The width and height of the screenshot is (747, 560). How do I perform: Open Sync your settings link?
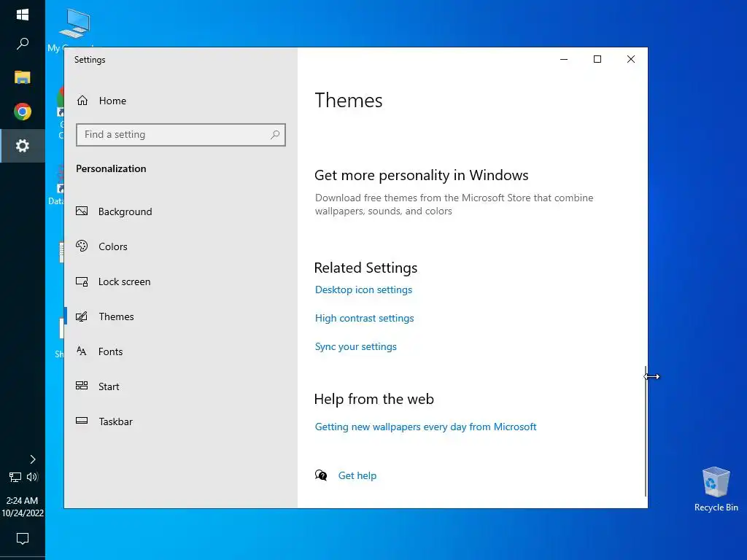[356, 347]
